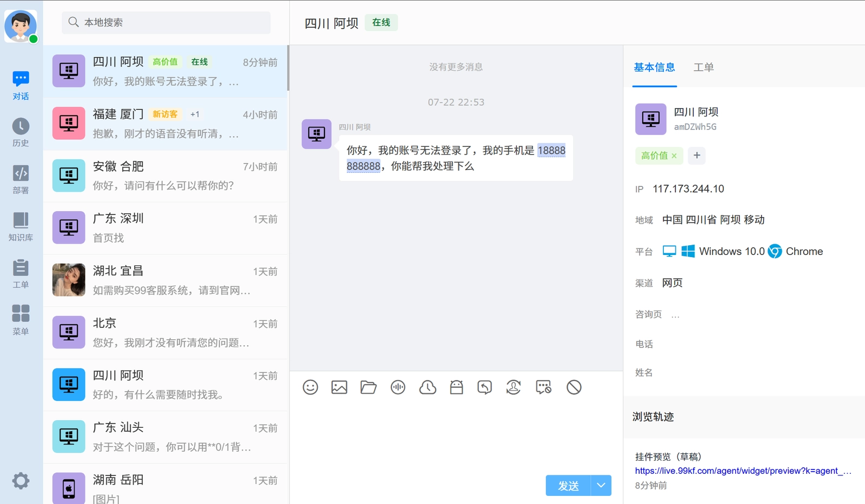This screenshot has width=865, height=504.
Task: Click the 中国 四川省 阿坝 移动 region value
Action: tap(713, 220)
